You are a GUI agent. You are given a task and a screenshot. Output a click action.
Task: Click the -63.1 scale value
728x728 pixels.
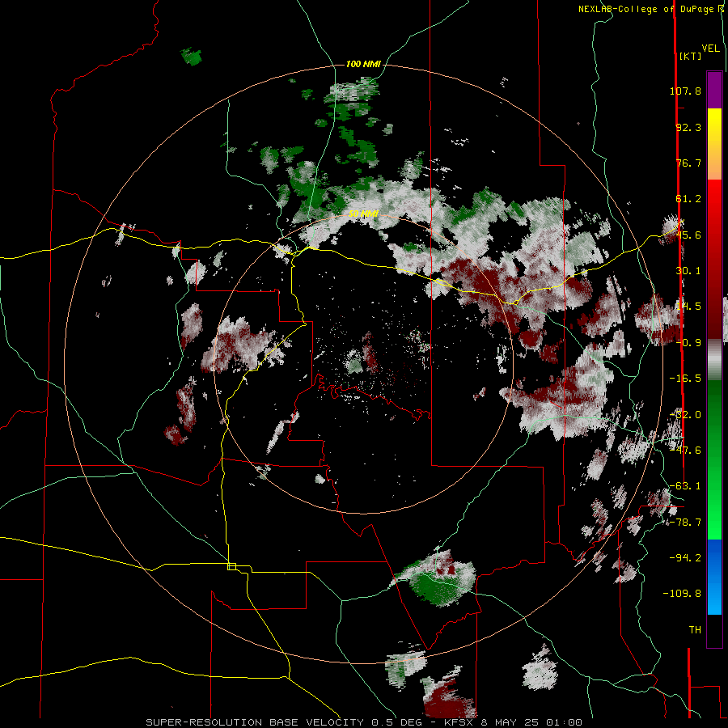685,486
